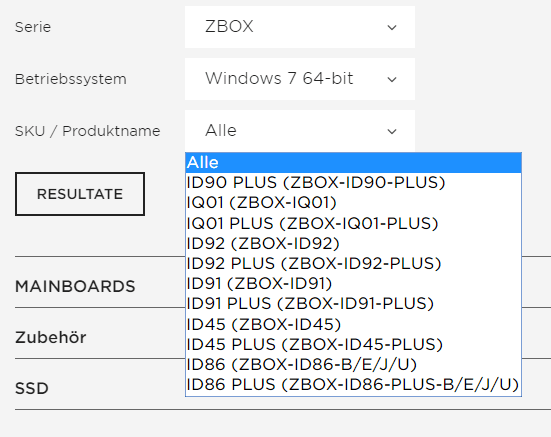Click the chevron arrow beside Windows 7 64-bit
The width and height of the screenshot is (551, 437).
(x=392, y=79)
